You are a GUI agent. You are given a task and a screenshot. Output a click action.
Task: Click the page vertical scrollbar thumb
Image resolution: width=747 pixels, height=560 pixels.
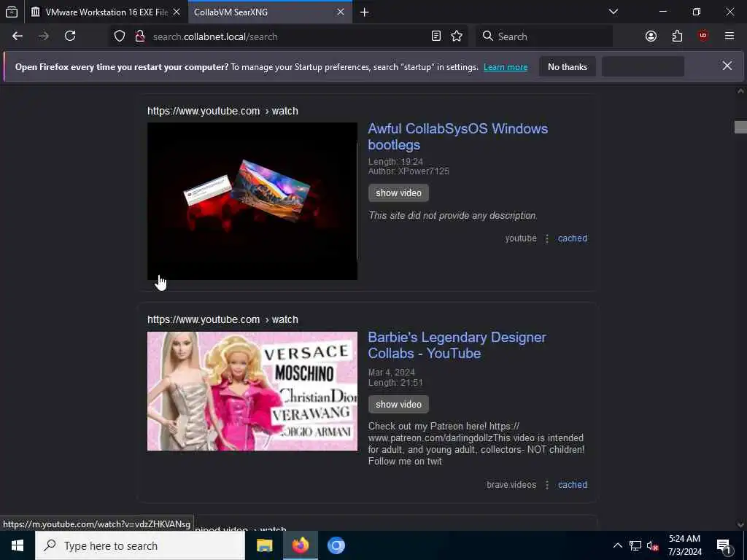click(x=740, y=127)
